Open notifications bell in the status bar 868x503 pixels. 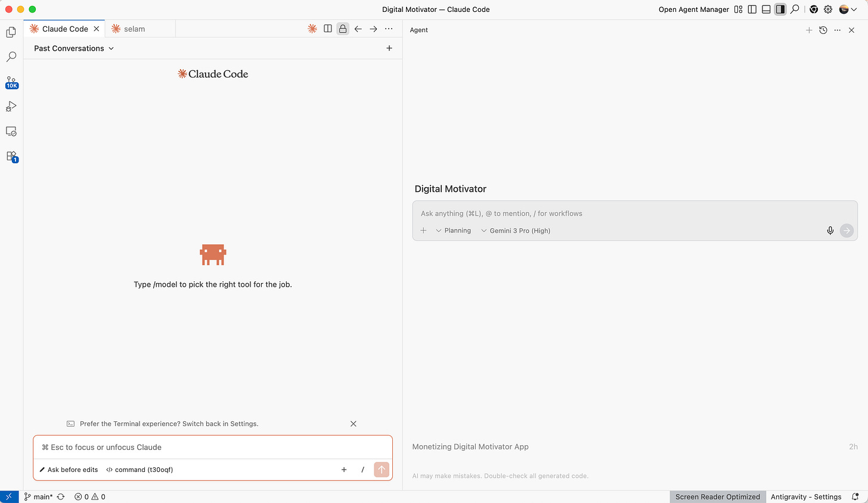[x=855, y=496]
